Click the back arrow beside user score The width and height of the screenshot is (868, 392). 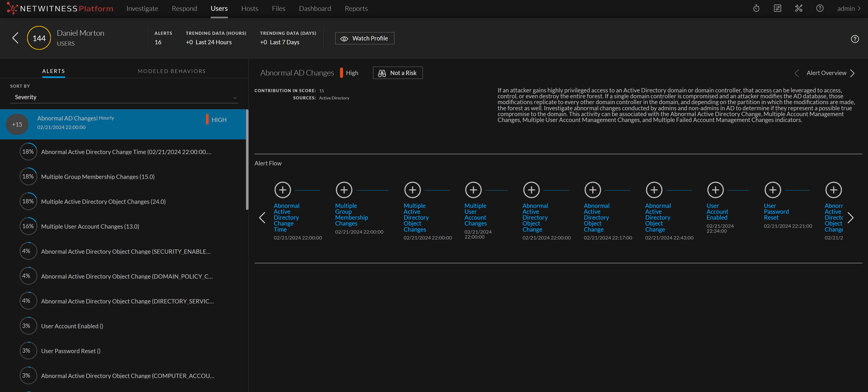tap(15, 38)
